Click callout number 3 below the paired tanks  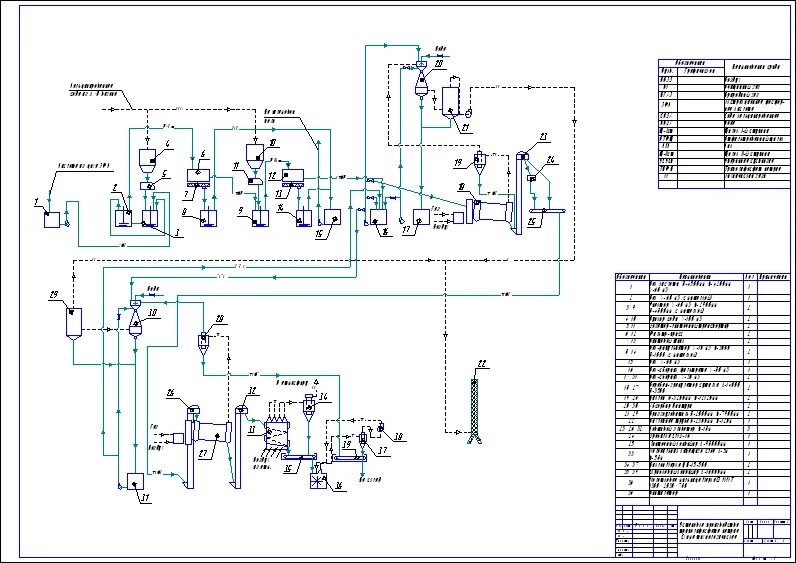[177, 233]
